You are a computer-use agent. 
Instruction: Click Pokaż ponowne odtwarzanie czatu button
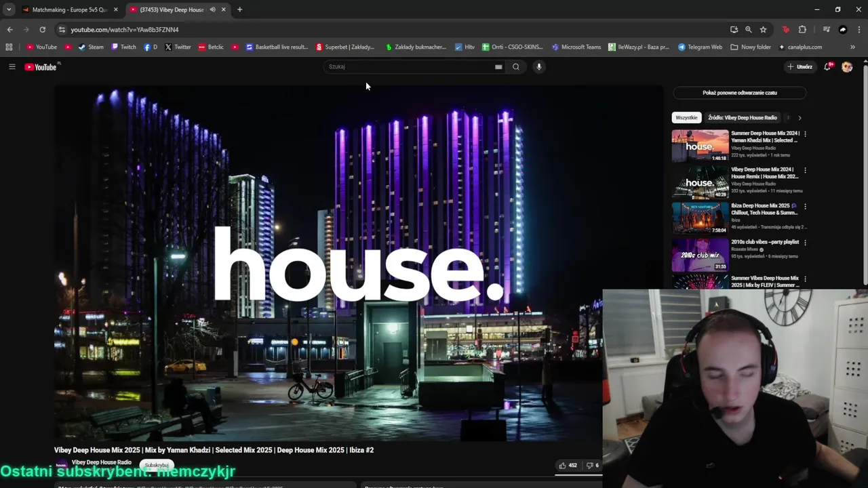(x=740, y=93)
